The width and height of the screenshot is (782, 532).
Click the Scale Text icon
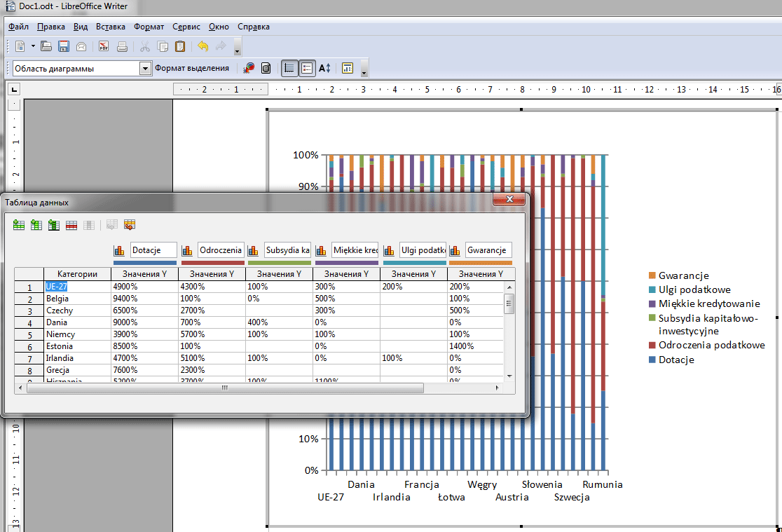click(x=324, y=68)
